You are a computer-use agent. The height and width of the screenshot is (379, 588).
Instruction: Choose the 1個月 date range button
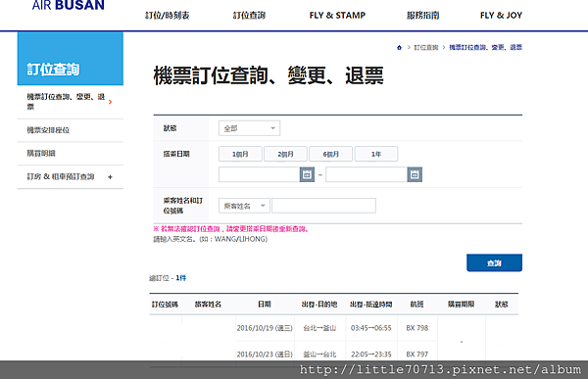click(x=240, y=154)
